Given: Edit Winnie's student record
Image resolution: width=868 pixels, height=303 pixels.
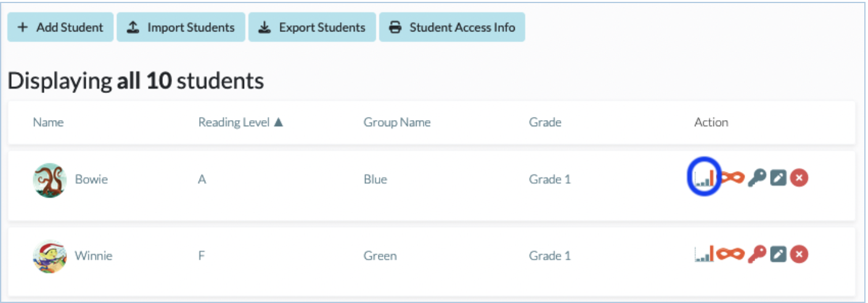Looking at the screenshot, I should (779, 253).
